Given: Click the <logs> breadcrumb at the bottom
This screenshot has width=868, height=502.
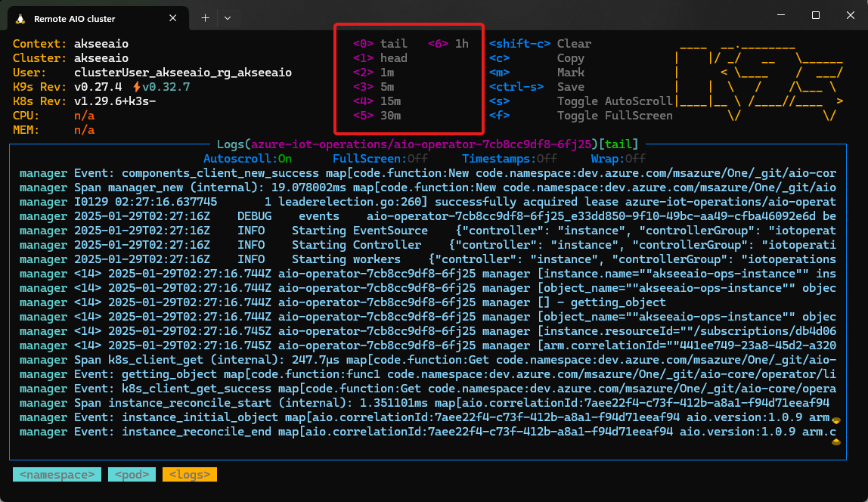Looking at the screenshot, I should point(188,475).
